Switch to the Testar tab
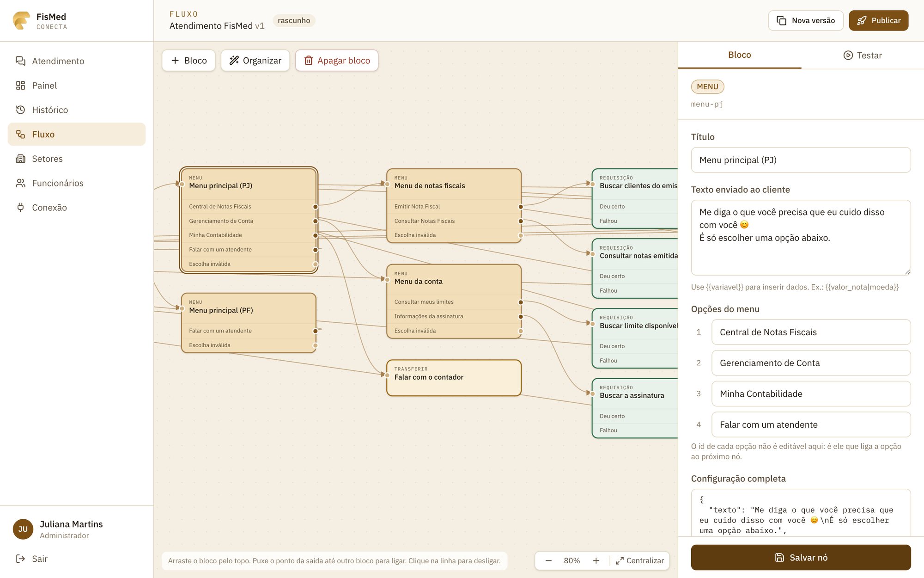924x578 pixels. (x=863, y=55)
